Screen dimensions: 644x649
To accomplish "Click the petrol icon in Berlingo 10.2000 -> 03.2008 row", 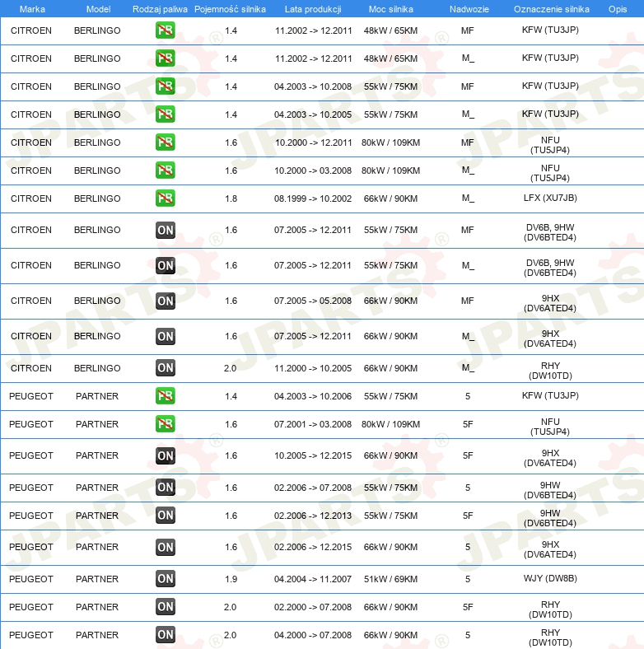I will [166, 170].
